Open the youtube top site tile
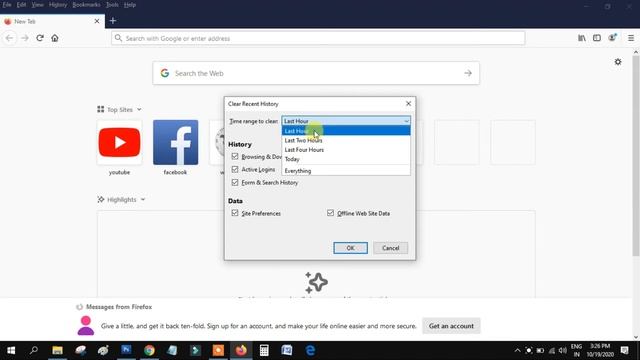 tap(119, 142)
